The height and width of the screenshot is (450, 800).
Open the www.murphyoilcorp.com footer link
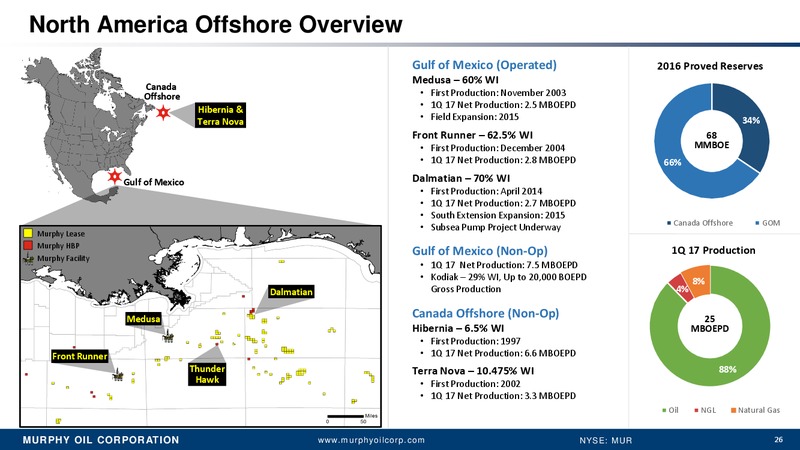[x=371, y=440]
